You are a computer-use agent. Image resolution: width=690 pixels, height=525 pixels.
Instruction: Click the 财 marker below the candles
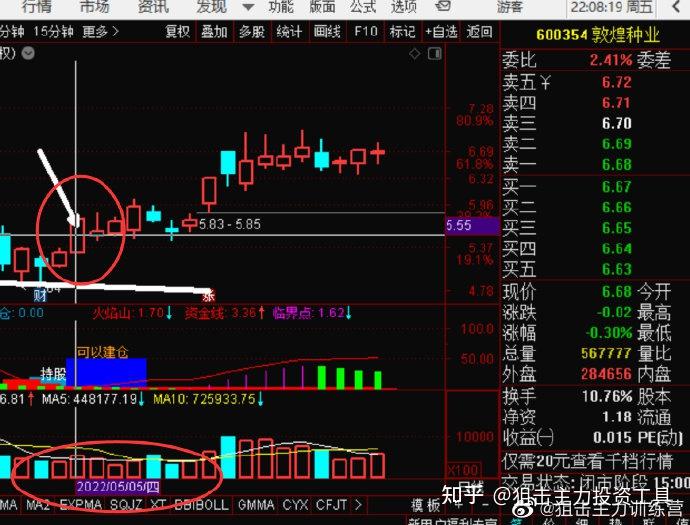pos(40,295)
